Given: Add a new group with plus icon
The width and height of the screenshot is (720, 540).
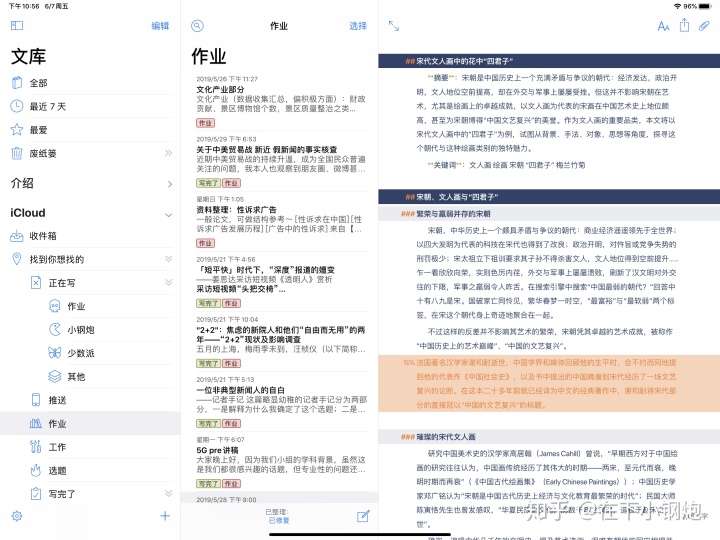Looking at the screenshot, I should 165,516.
